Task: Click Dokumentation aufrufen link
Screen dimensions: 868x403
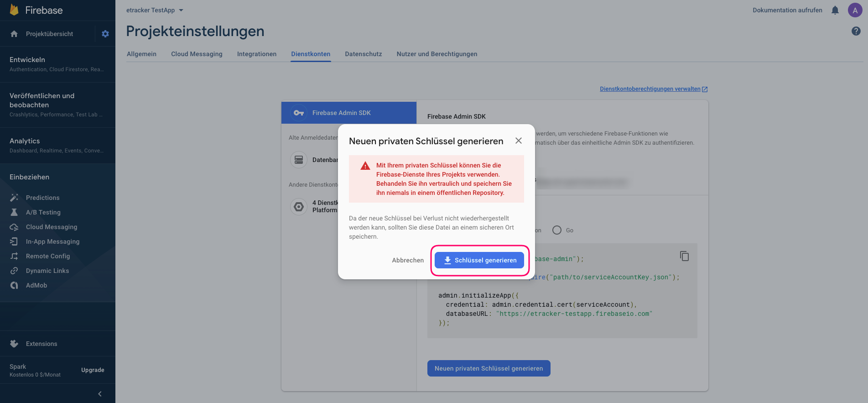Action: [787, 10]
